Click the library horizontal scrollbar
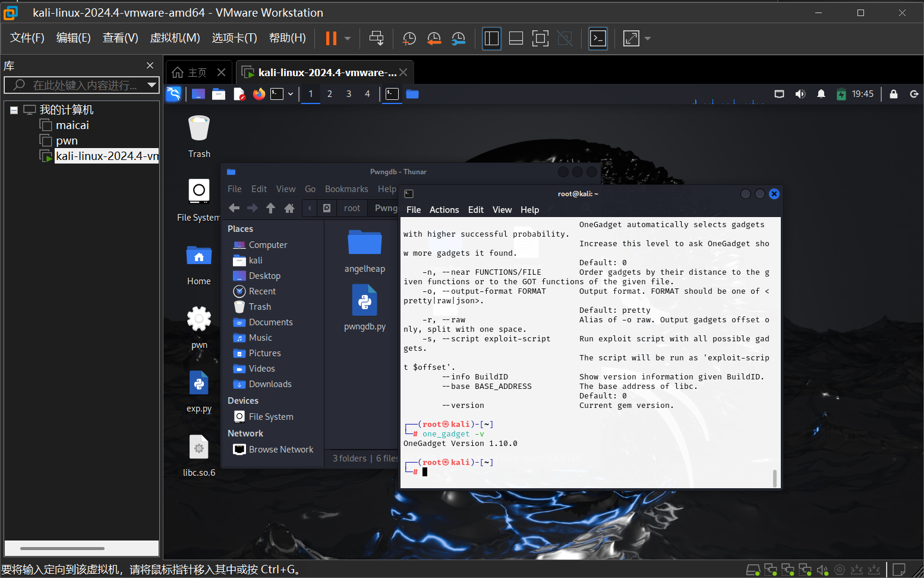The image size is (924, 578). pyautogui.click(x=62, y=548)
